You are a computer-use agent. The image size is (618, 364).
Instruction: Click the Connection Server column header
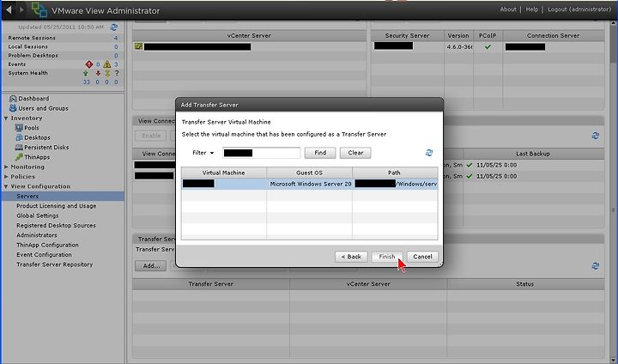click(553, 35)
